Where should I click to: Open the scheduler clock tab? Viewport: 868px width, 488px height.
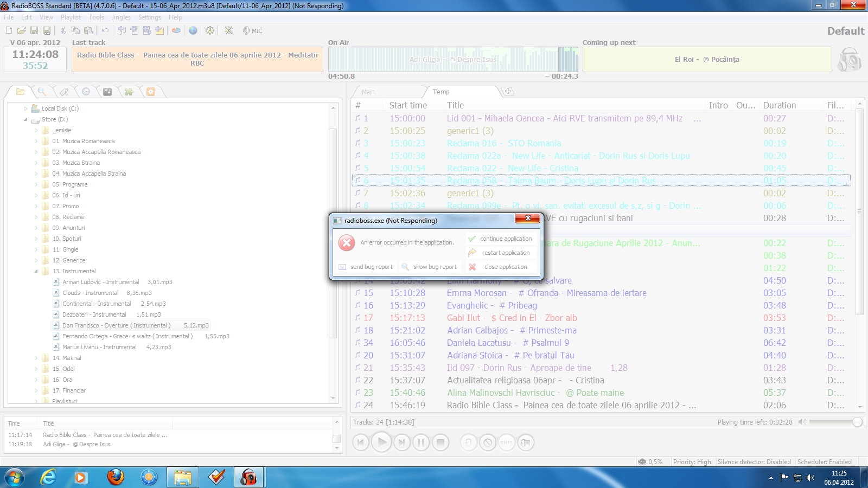click(x=86, y=92)
